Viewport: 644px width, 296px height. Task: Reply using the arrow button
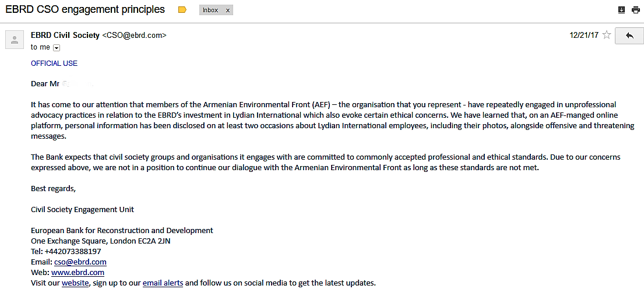pyautogui.click(x=629, y=36)
